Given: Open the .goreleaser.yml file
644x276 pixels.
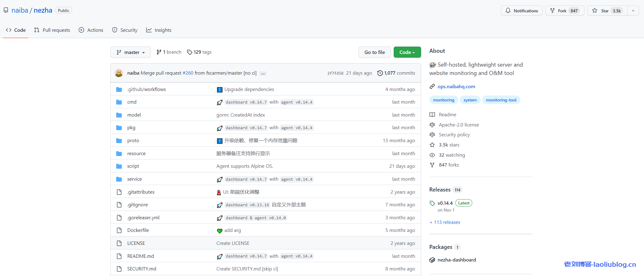Looking at the screenshot, I should coord(143,218).
